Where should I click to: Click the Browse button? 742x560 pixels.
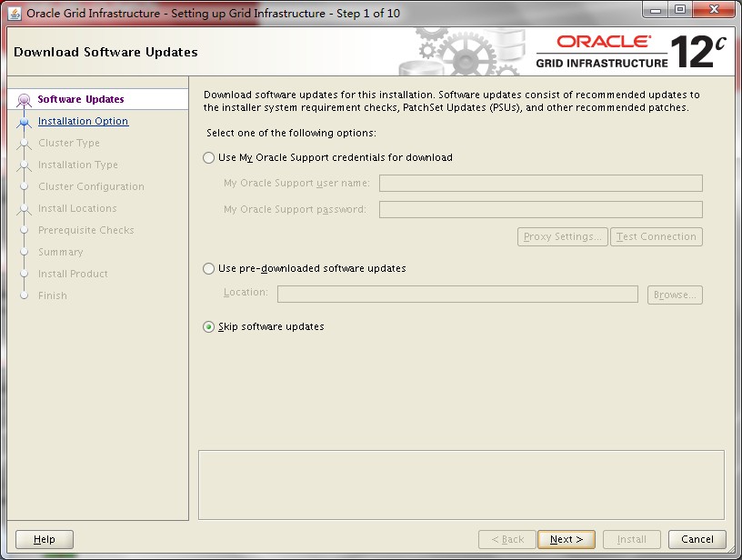click(675, 295)
